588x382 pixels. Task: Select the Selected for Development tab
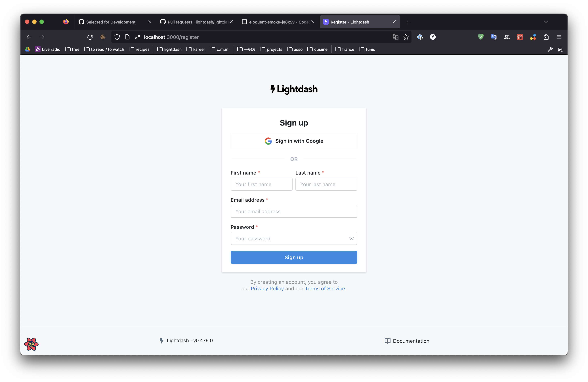point(111,22)
